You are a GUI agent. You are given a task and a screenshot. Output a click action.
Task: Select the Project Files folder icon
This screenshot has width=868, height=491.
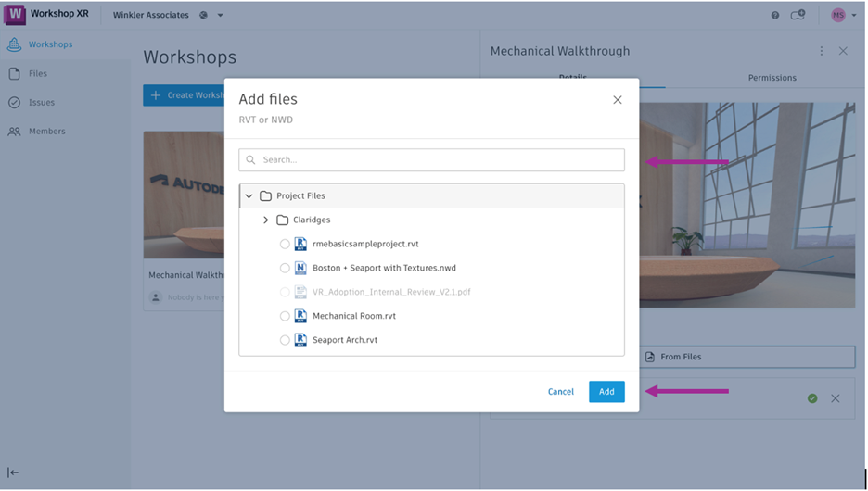(x=266, y=195)
